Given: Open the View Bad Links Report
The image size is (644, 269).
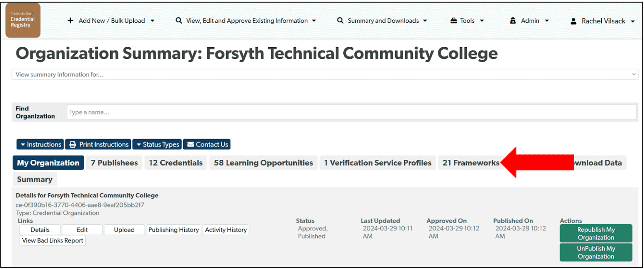Looking at the screenshot, I should point(52,240).
